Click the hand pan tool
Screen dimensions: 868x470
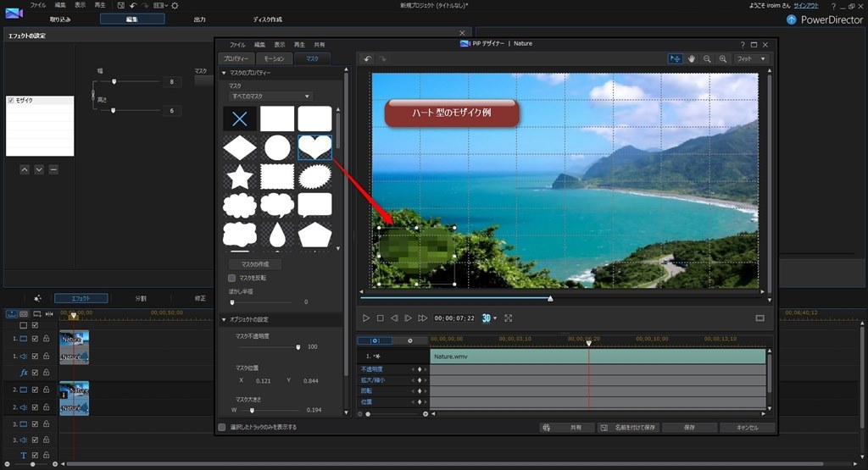tap(692, 58)
